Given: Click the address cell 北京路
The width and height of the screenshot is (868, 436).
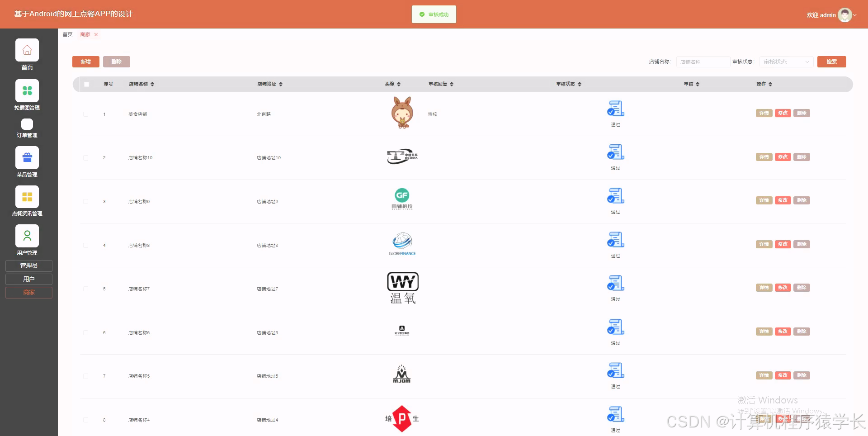Looking at the screenshot, I should (x=264, y=114).
